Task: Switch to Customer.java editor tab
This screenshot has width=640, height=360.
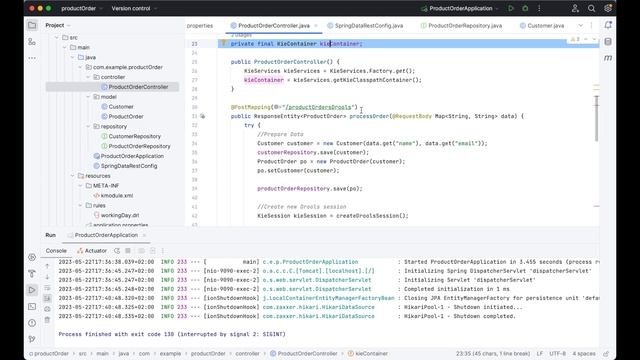Action: click(x=542, y=25)
